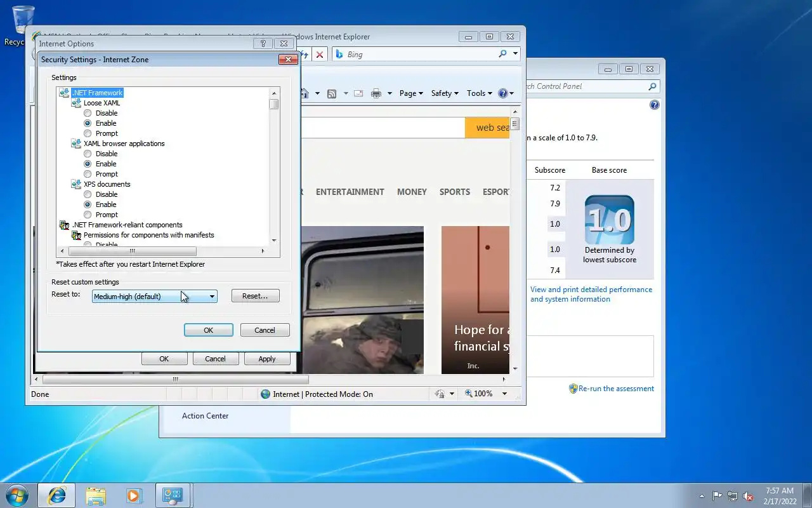
Task: Select Disable under XPS documents
Action: click(88, 194)
